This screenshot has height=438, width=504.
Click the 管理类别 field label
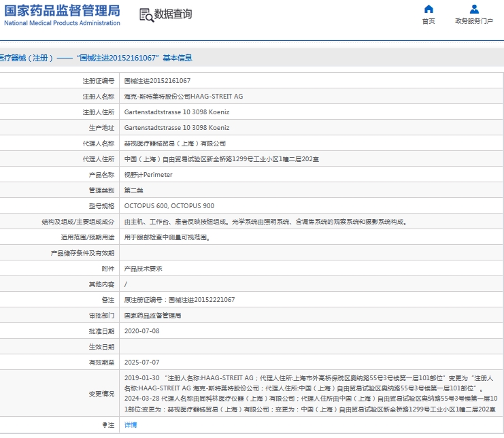(101, 190)
